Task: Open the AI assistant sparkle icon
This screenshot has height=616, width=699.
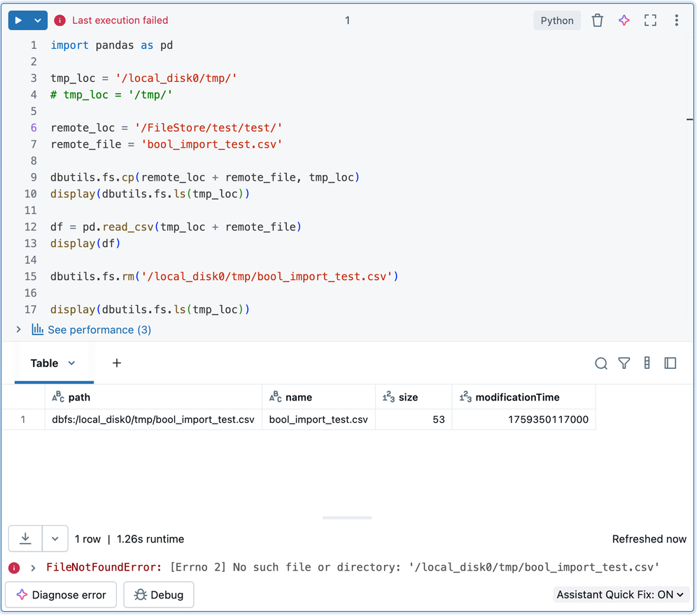Action: (x=623, y=20)
